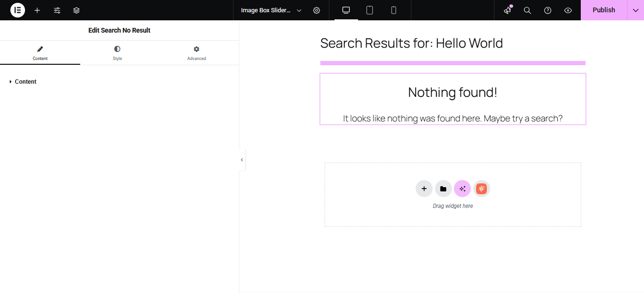Toggle Preview Changes eye icon

(568, 10)
